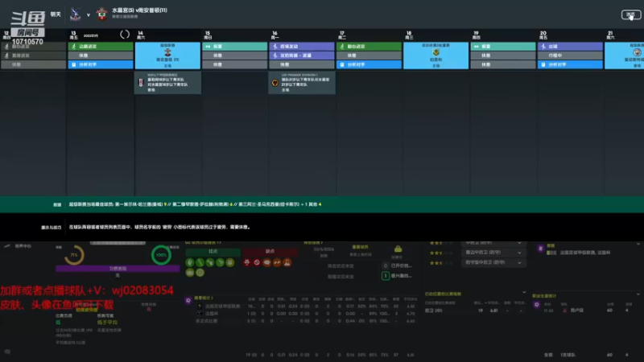
Task: Click the Crystal Palace club badge
Action: point(75,14)
